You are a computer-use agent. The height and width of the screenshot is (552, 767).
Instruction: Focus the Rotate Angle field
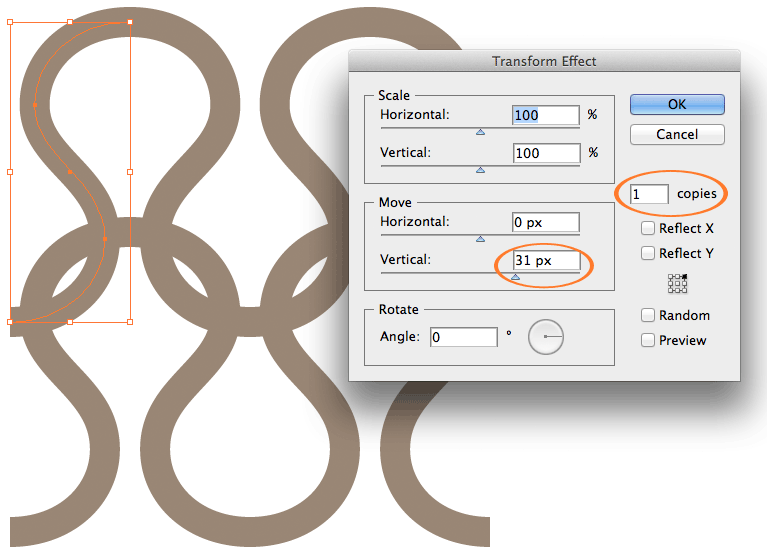[x=464, y=337]
